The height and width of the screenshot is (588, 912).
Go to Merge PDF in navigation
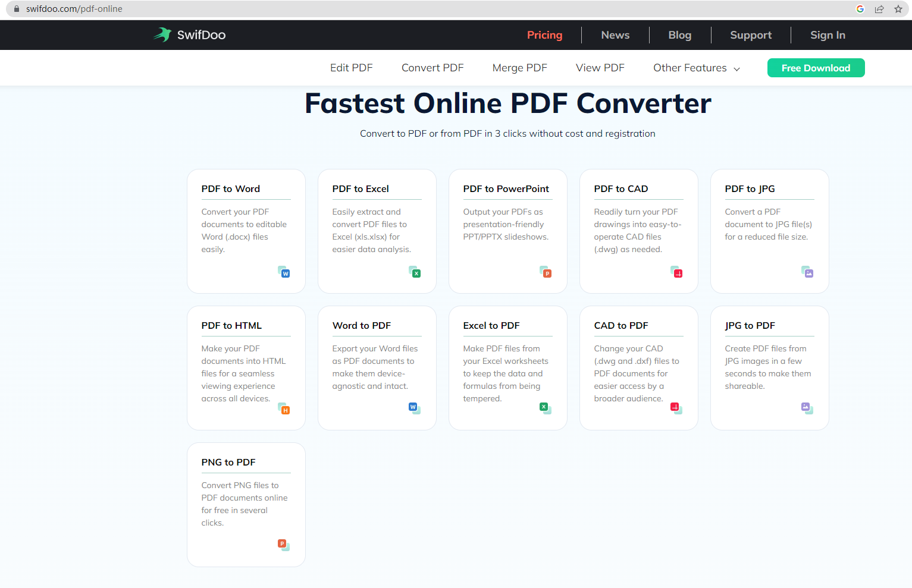pyautogui.click(x=519, y=68)
